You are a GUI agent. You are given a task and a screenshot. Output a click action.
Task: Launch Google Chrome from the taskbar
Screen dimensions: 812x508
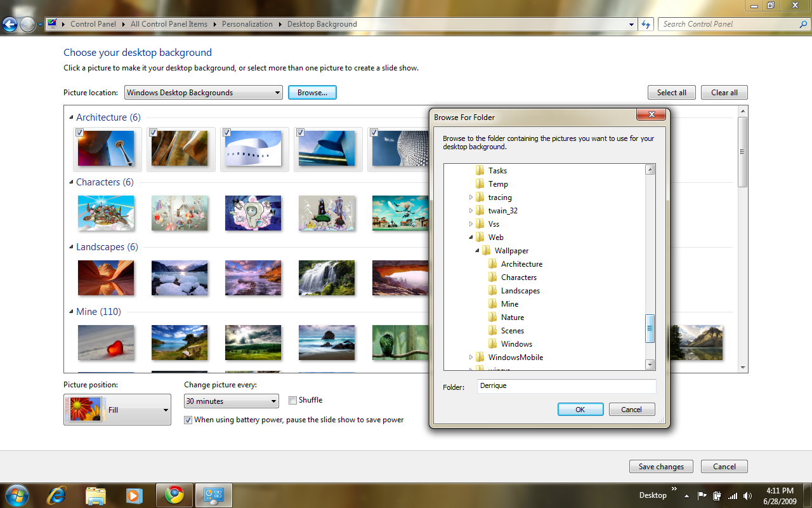click(x=174, y=495)
